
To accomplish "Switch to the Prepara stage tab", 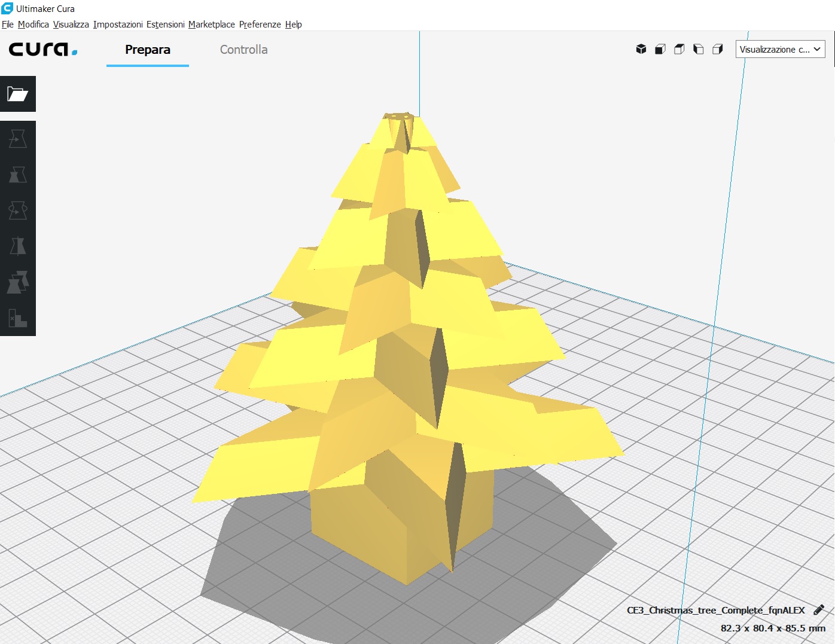I will (x=148, y=50).
